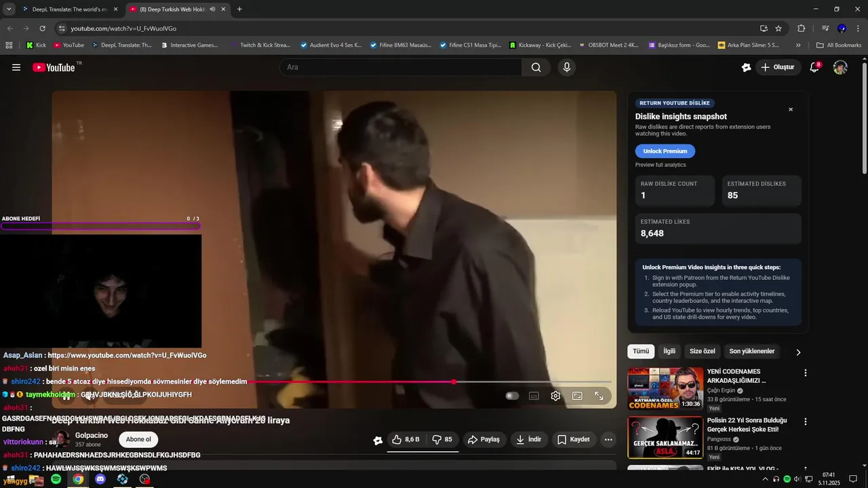Viewport: 868px width, 488px height.
Task: Like the video (8,6 B)
Action: pyautogui.click(x=406, y=439)
